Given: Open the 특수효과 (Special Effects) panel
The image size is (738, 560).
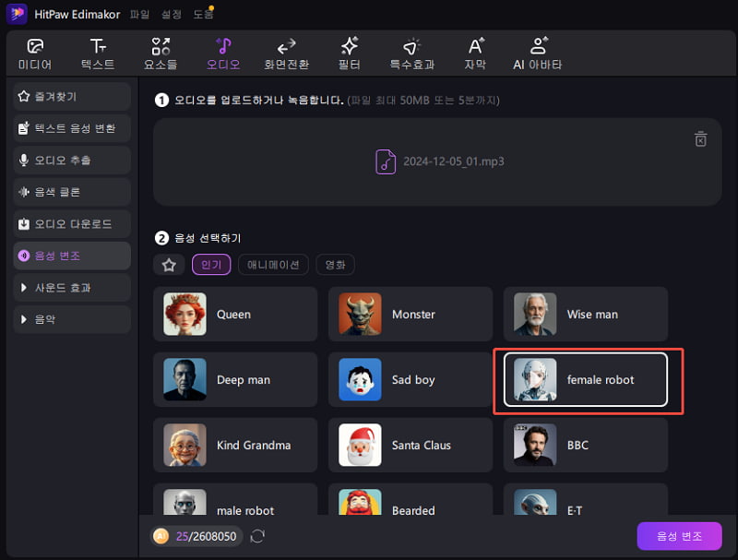Looking at the screenshot, I should [411, 53].
